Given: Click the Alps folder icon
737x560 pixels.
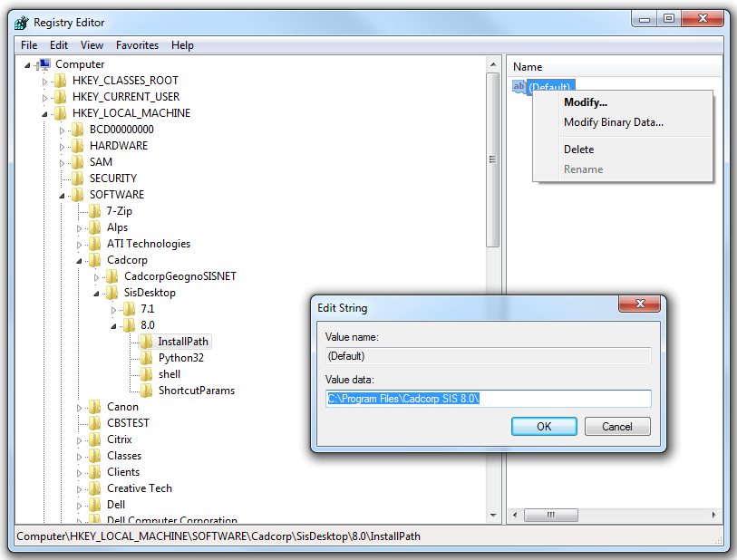Looking at the screenshot, I should (x=95, y=227).
